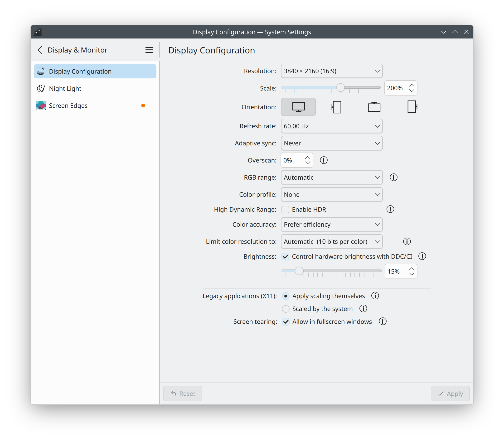
Task: Click the Scale slider handle
Action: coord(340,87)
